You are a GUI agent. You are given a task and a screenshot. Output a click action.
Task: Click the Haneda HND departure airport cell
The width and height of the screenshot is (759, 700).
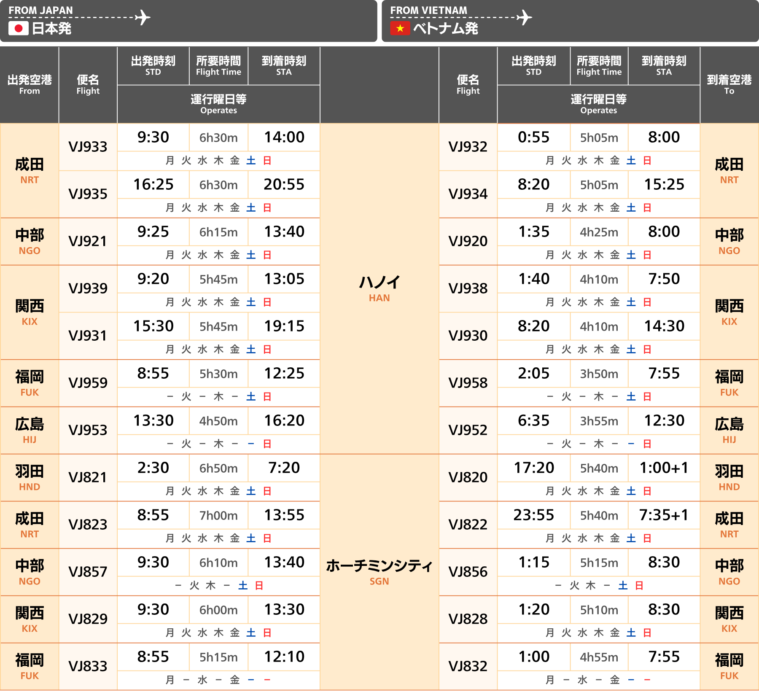30,477
